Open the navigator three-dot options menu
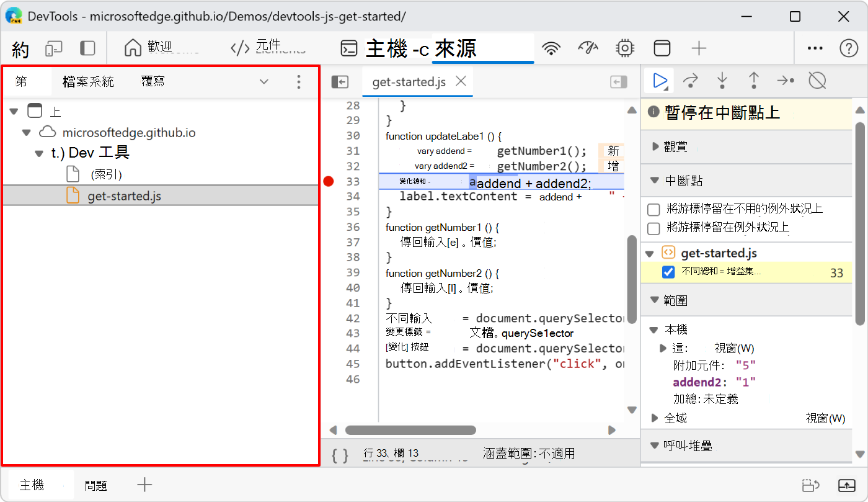The width and height of the screenshot is (868, 502). (299, 81)
